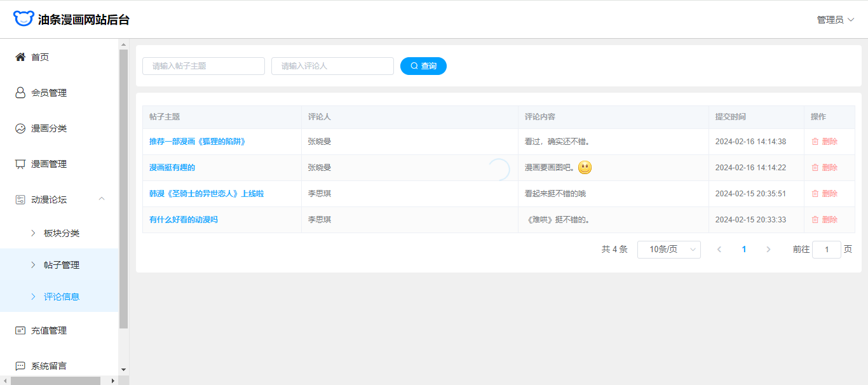
Task: Open the 10条/页 page size dropdown
Action: [668, 250]
